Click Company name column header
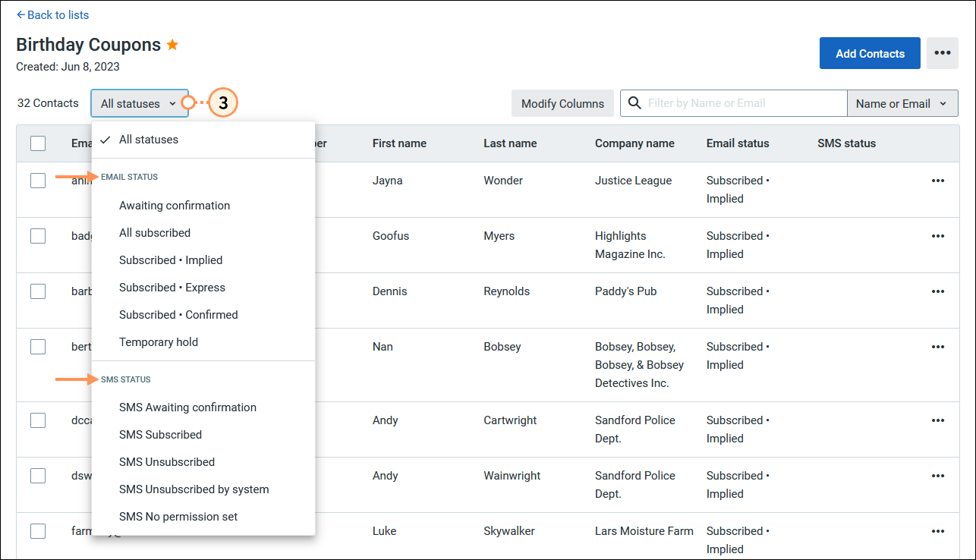 634,143
